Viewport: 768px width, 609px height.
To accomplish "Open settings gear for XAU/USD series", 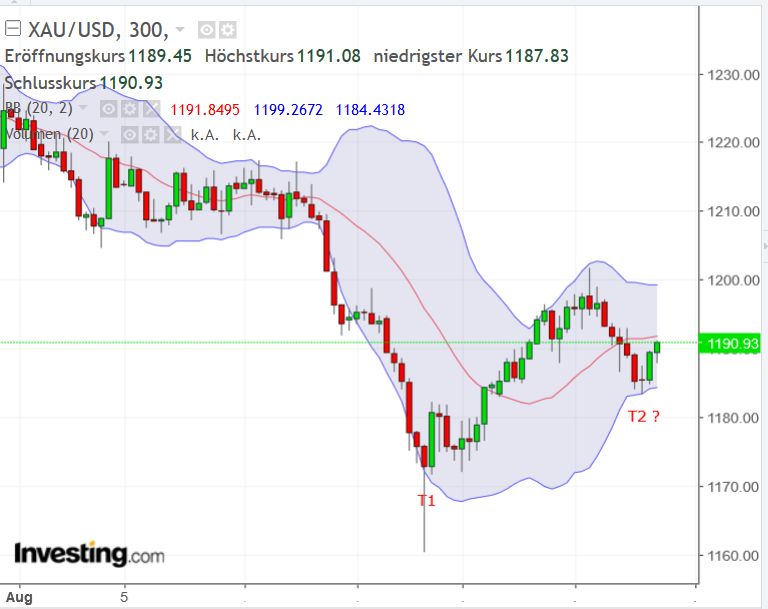I will click(x=227, y=30).
